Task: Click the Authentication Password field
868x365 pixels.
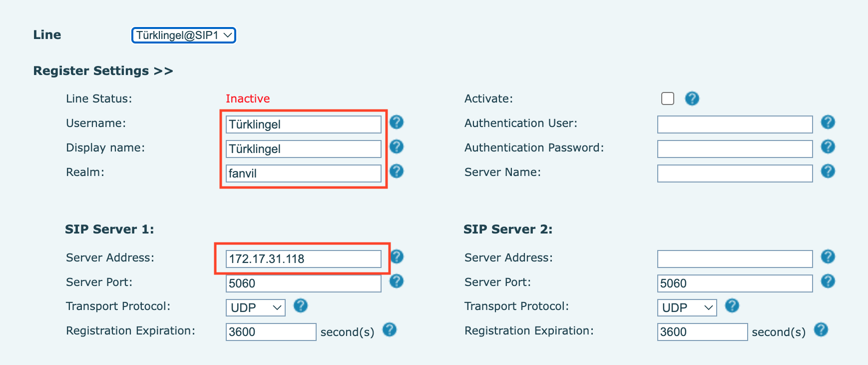Action: (735, 149)
